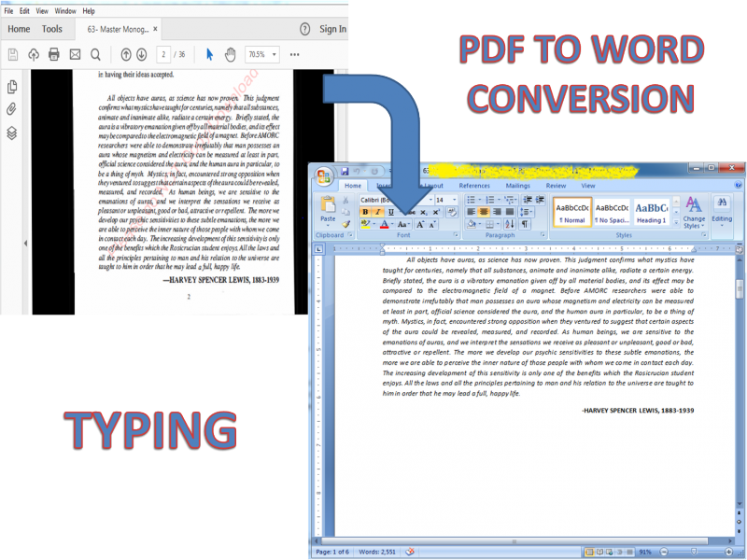Click Grow Font in Word ribbon
Image resolution: width=747 pixels, height=560 pixels.
pos(420,224)
